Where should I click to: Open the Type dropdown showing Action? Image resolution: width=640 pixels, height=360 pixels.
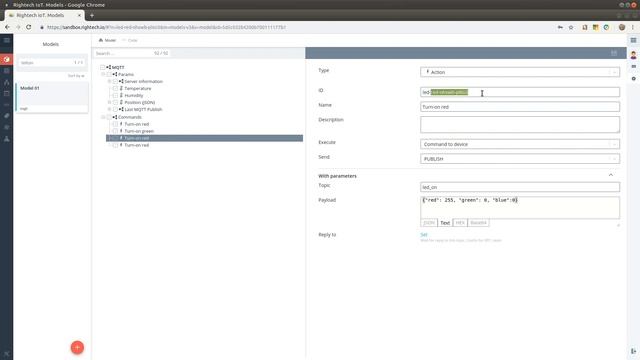click(520, 72)
